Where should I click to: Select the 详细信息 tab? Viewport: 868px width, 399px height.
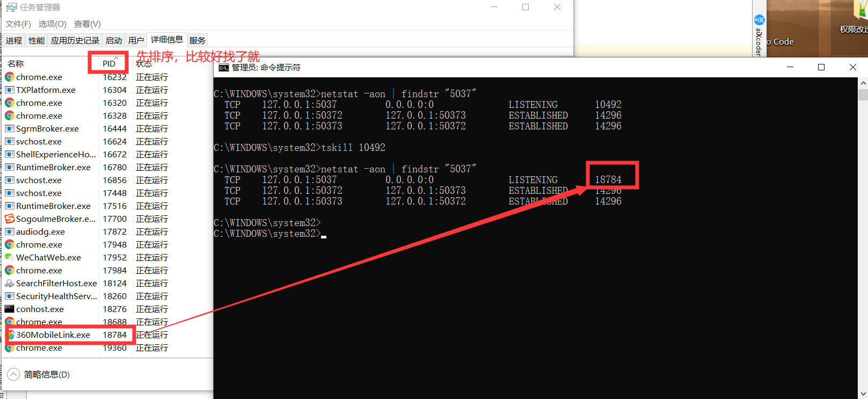click(x=167, y=40)
